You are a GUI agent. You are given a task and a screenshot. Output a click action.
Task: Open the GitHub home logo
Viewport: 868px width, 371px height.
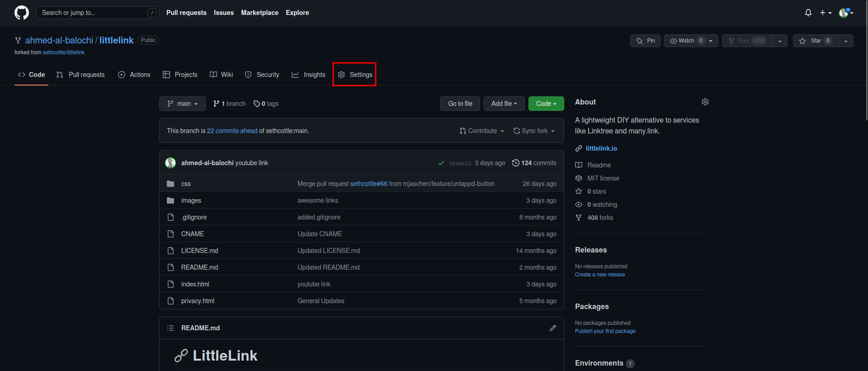(22, 13)
